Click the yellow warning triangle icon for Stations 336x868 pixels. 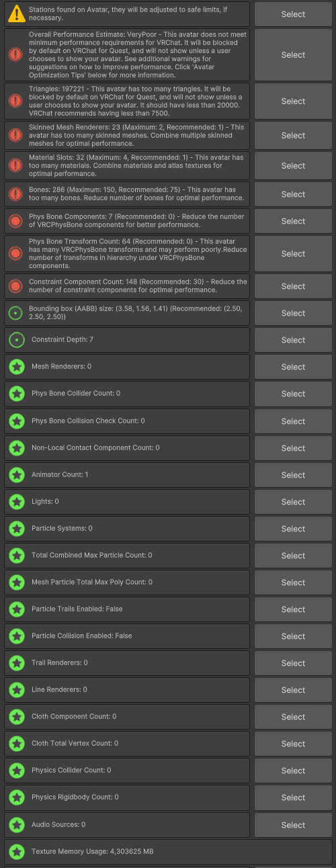pos(16,14)
